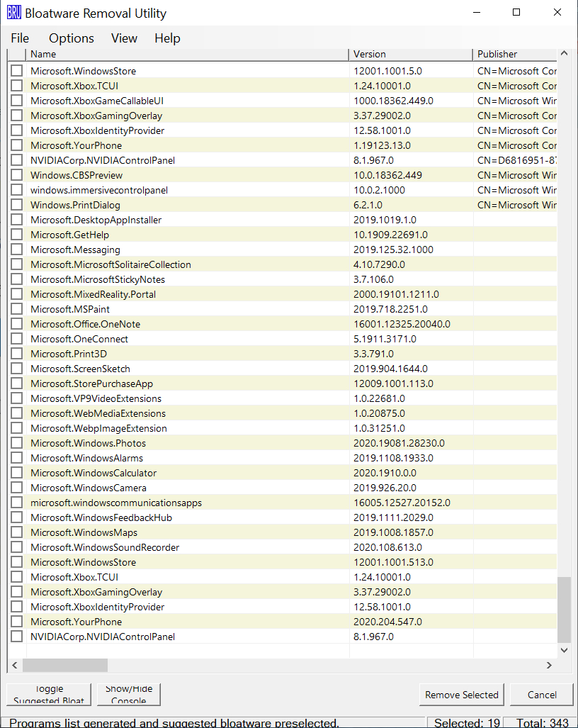
Task: Open the Help menu
Action: 167,38
